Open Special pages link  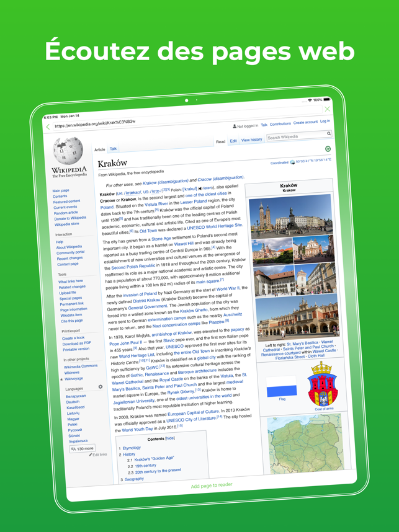[x=71, y=298]
